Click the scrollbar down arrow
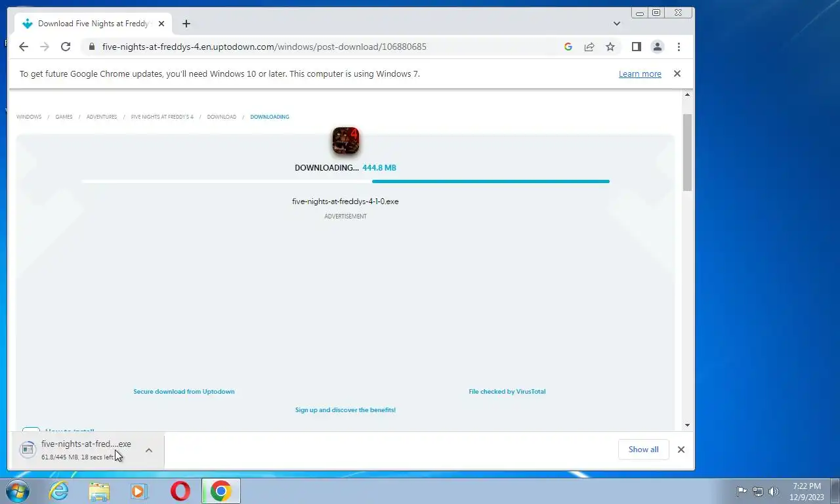Viewport: 840px width, 504px height. tap(687, 425)
